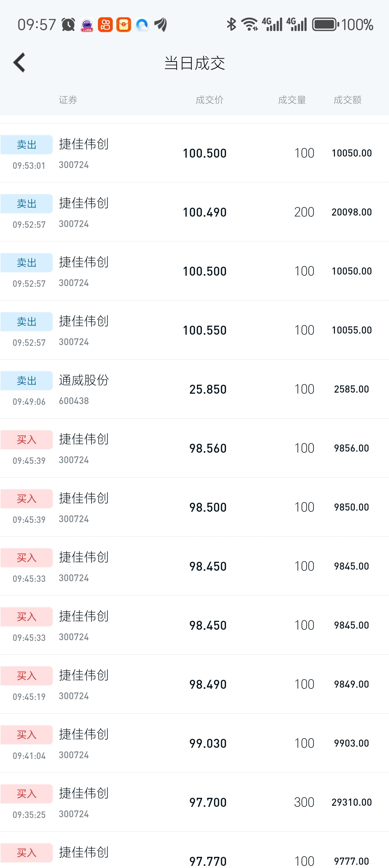Tap the alarm clock status icon
The width and height of the screenshot is (389, 868).
click(68, 24)
